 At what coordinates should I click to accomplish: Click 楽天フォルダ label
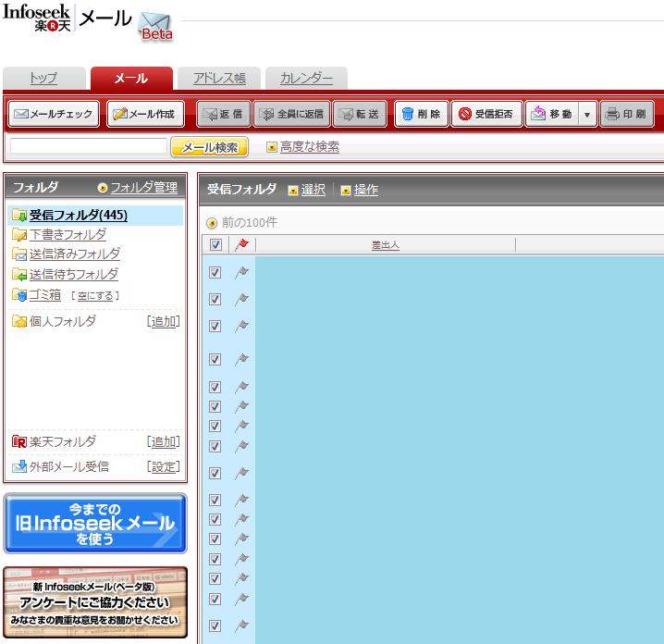pos(63,442)
